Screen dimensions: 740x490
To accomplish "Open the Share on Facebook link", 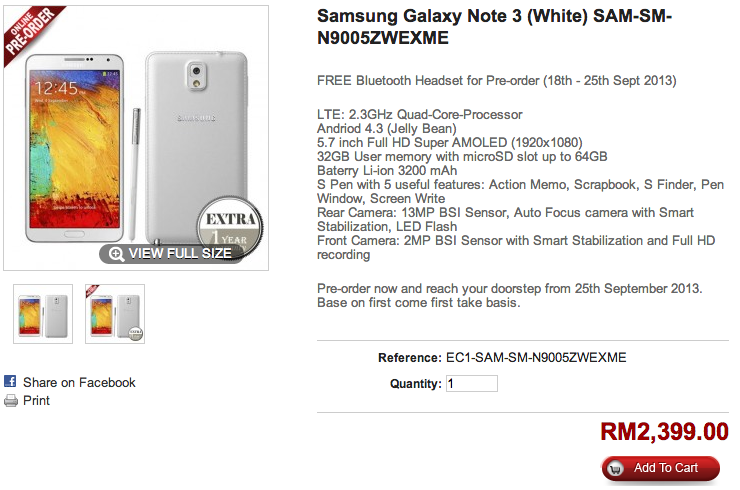I will (x=79, y=382).
